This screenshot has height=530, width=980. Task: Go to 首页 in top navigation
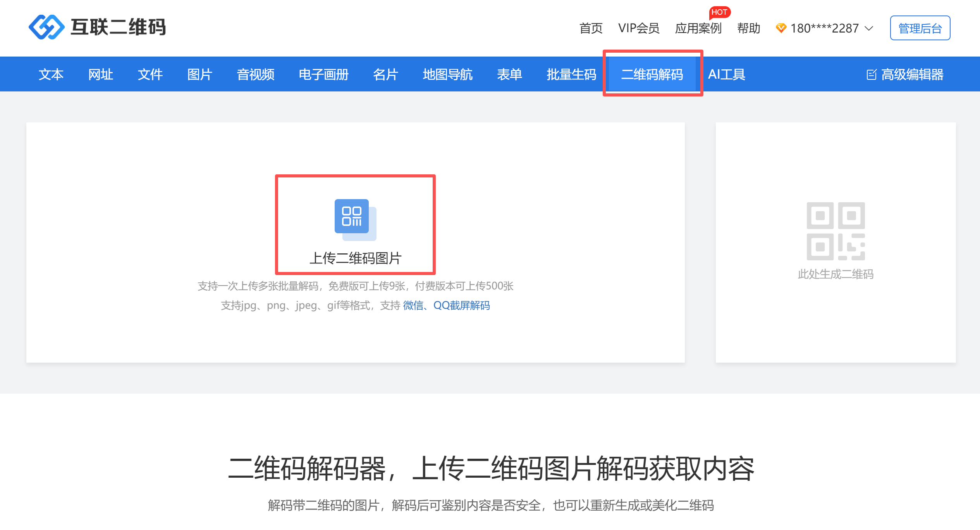point(591,28)
